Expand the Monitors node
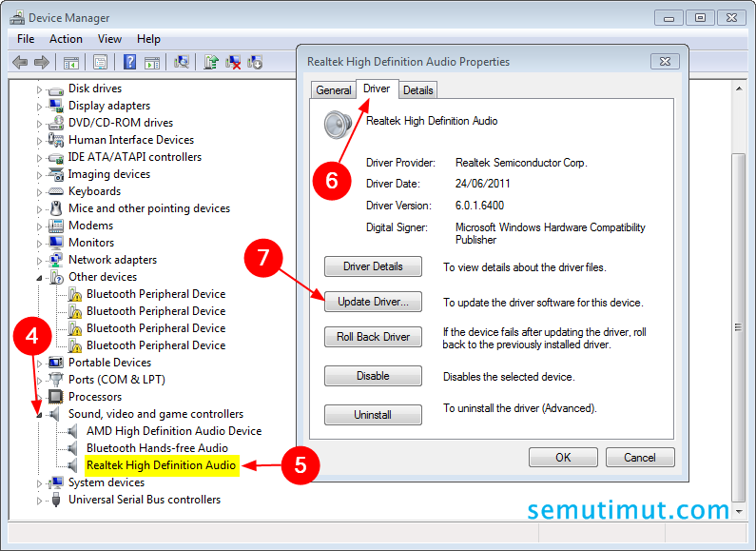The width and height of the screenshot is (756, 551). 39,244
